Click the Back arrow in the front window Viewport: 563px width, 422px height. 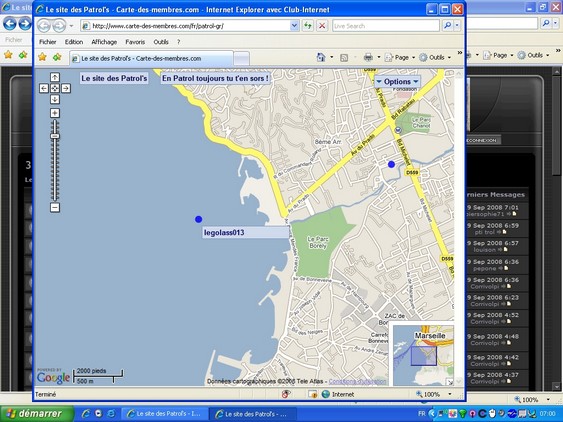pyautogui.click(x=44, y=26)
